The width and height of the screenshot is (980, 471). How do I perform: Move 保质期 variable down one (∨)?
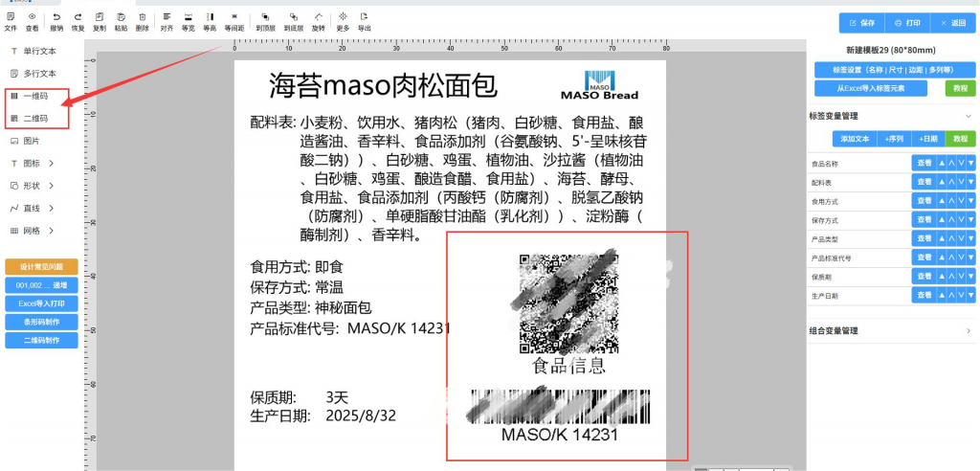tap(961, 276)
